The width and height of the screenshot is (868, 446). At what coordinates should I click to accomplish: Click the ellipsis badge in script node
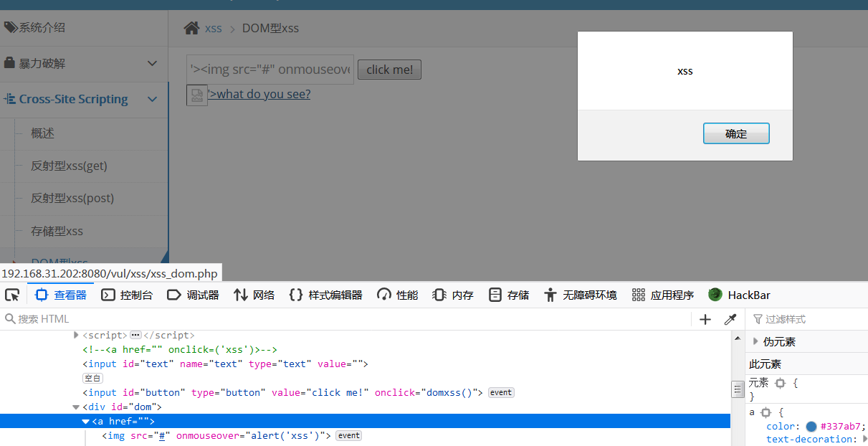(135, 335)
